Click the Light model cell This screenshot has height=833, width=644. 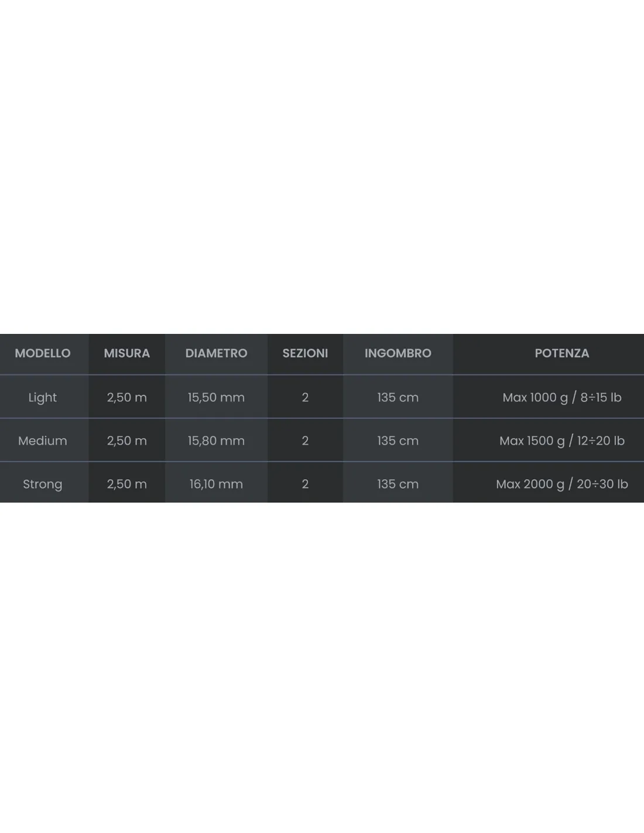43,397
